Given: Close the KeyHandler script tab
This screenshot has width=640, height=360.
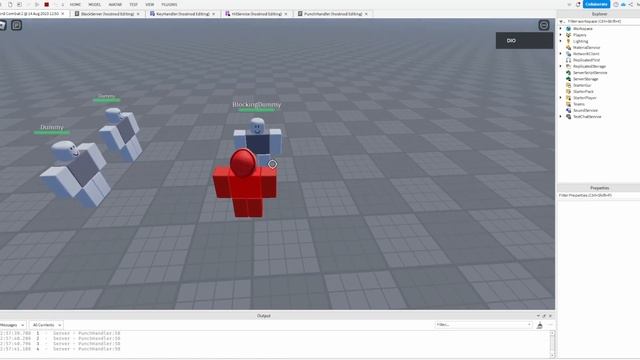Looking at the screenshot, I should [213, 14].
